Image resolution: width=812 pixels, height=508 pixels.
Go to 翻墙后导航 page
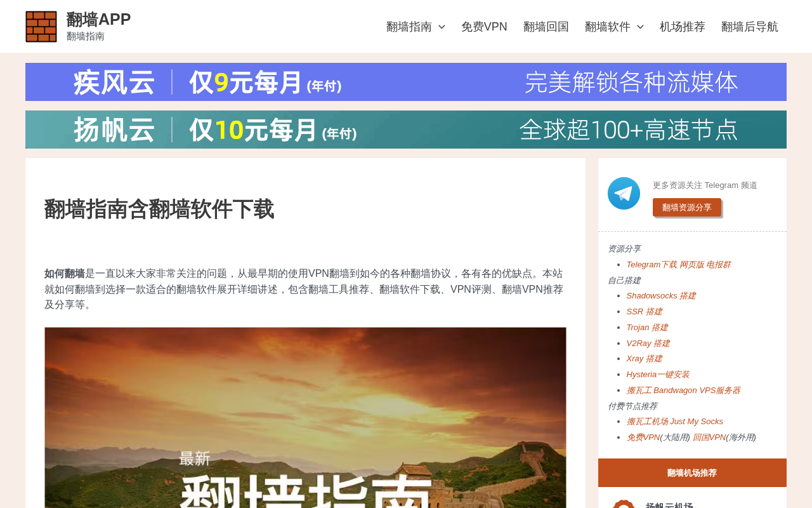click(750, 27)
